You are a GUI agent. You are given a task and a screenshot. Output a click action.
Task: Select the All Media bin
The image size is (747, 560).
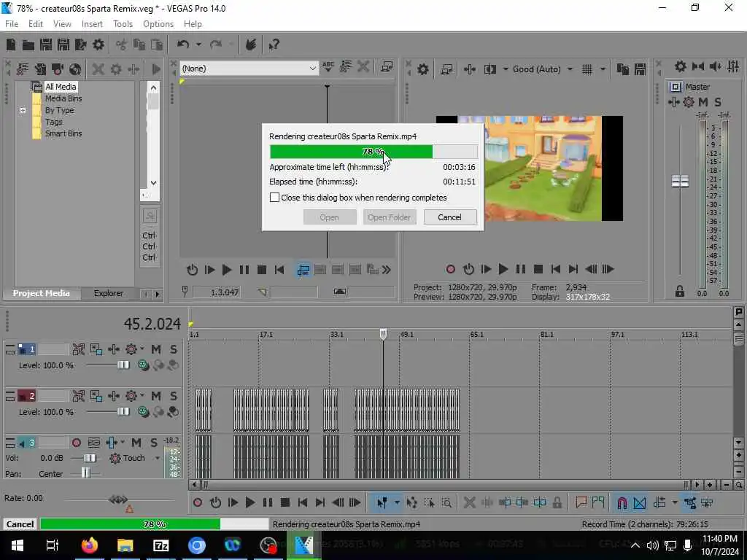(x=61, y=87)
